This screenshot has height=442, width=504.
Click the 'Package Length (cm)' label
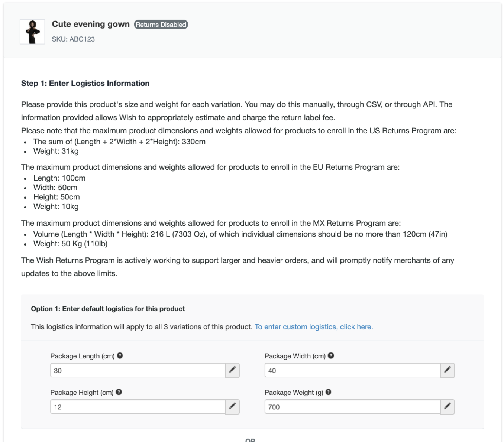82,356
